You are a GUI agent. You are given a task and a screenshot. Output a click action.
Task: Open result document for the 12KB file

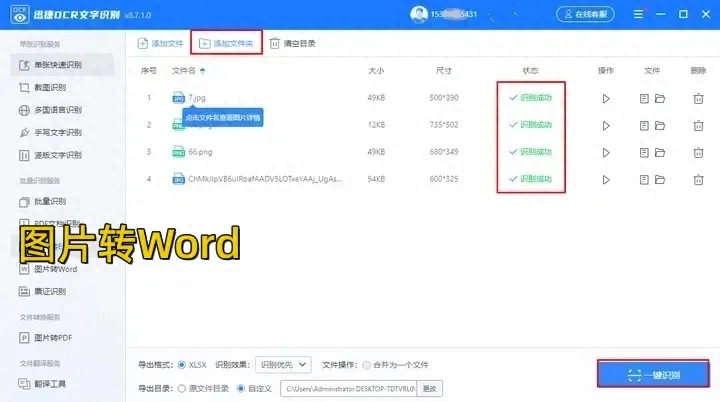click(x=644, y=125)
